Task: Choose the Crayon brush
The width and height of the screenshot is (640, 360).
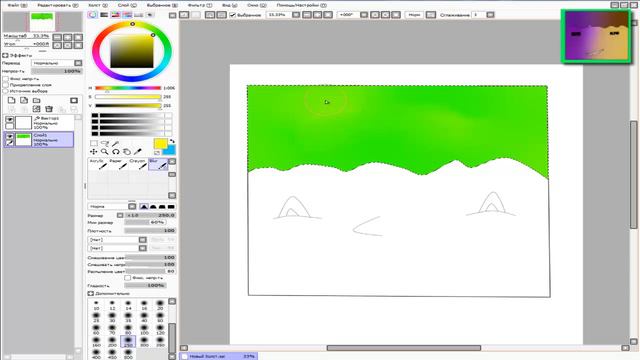Action: (138, 164)
